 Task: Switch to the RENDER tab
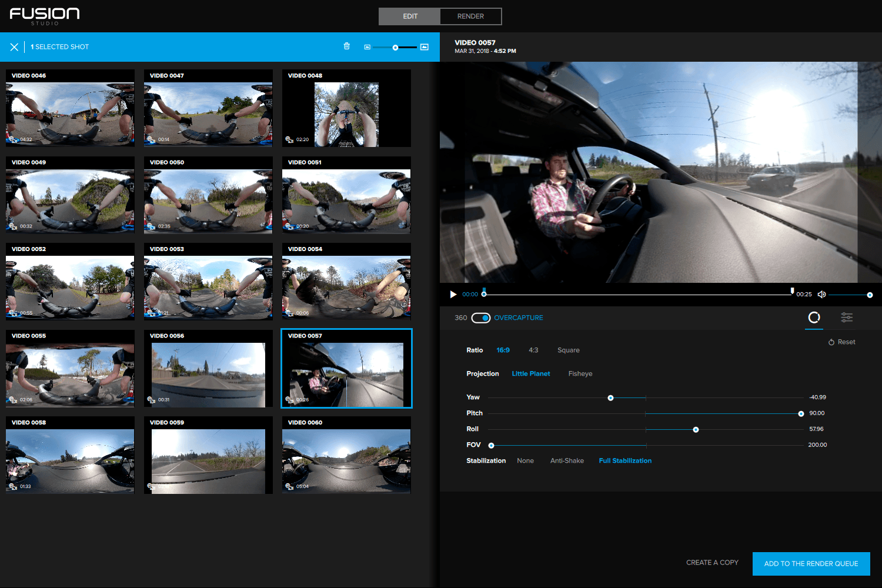click(471, 16)
